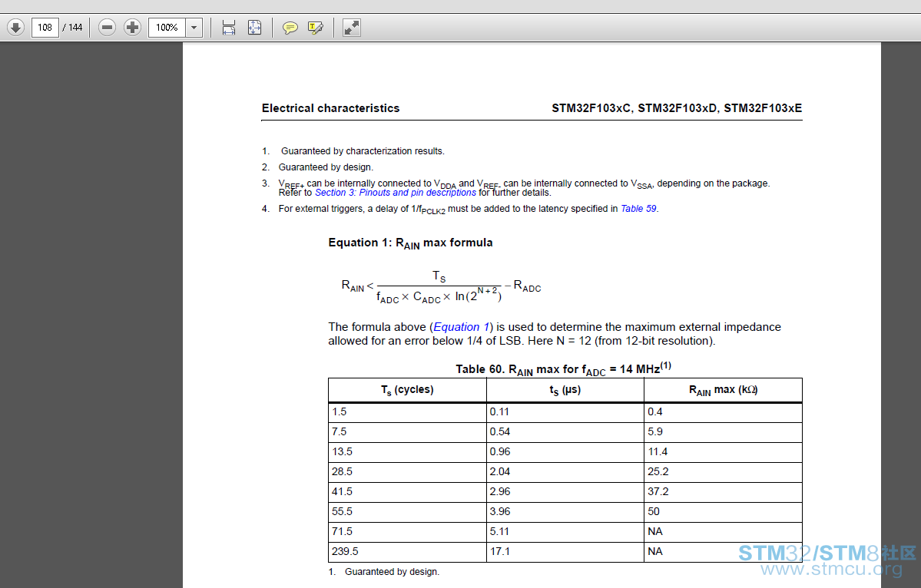Select the highlight text tool
This screenshot has height=588, width=921.
(x=316, y=28)
